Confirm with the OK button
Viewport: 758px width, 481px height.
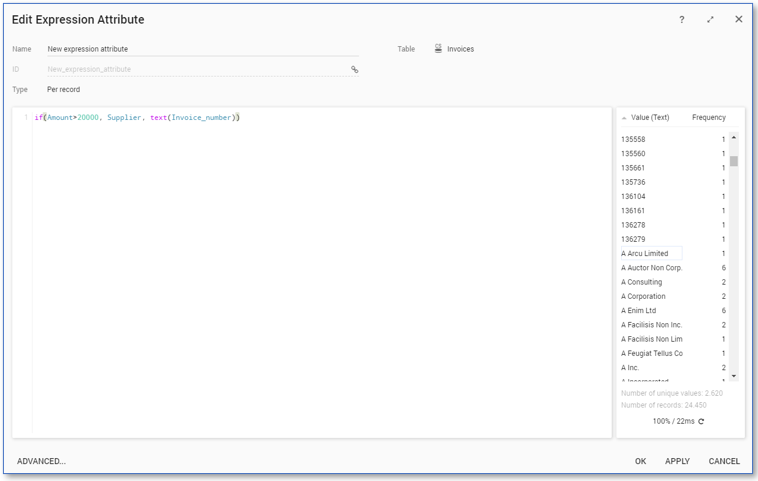[641, 461]
